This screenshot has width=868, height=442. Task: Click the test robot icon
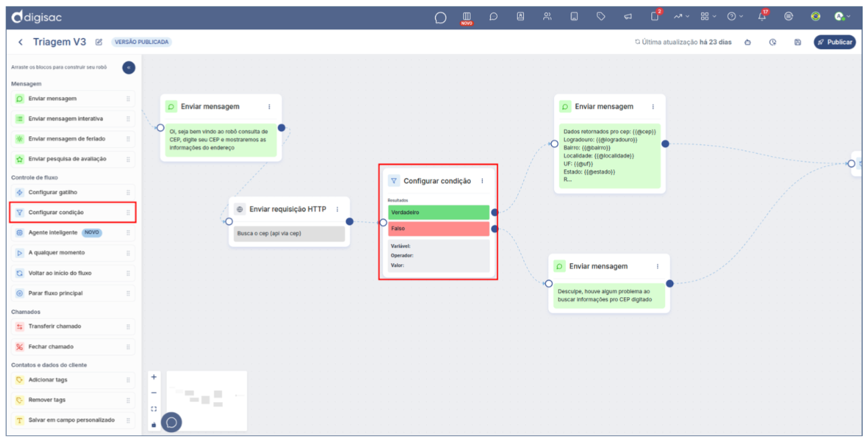click(748, 42)
